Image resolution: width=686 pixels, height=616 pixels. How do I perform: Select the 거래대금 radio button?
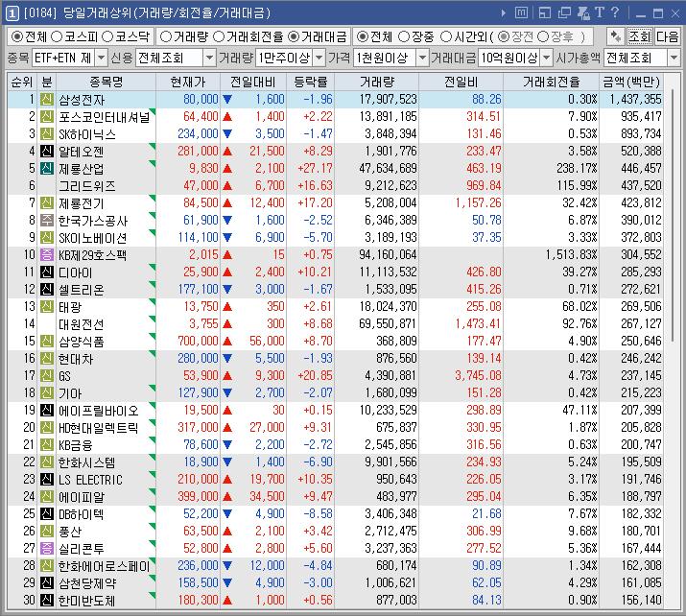tap(294, 36)
